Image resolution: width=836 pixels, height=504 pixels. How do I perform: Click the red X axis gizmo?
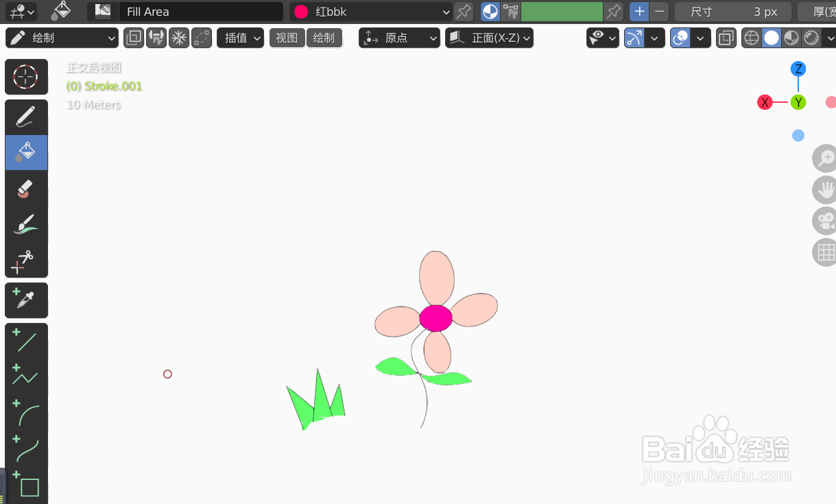pos(765,102)
